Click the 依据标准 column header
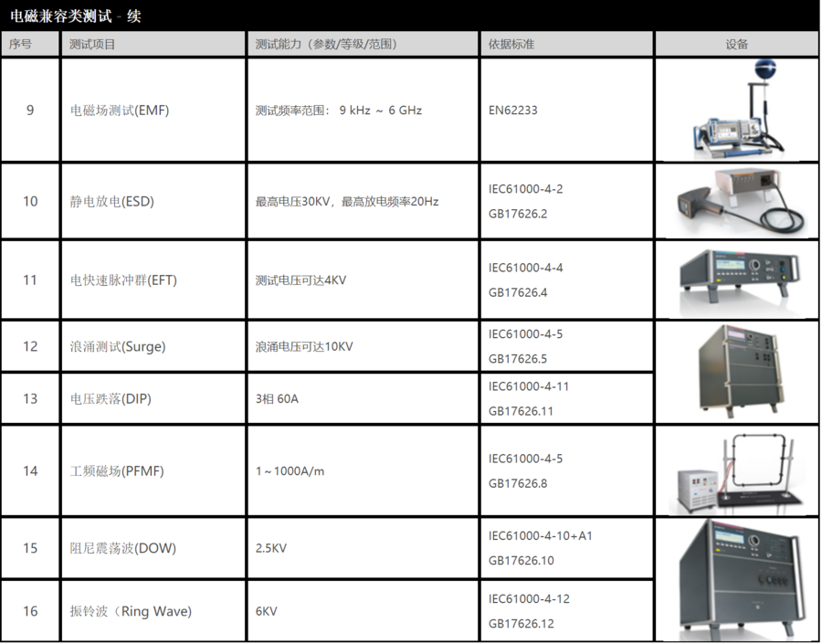 [511, 44]
